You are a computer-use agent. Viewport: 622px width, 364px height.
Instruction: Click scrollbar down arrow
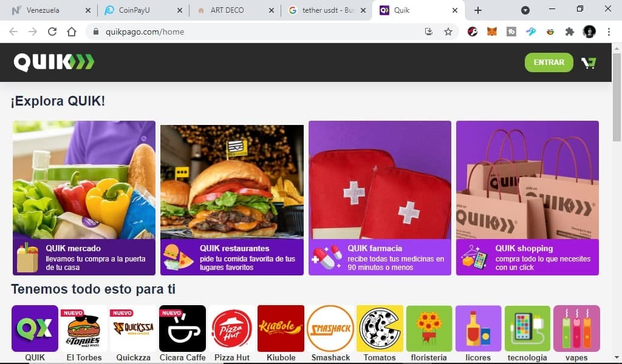(617, 358)
